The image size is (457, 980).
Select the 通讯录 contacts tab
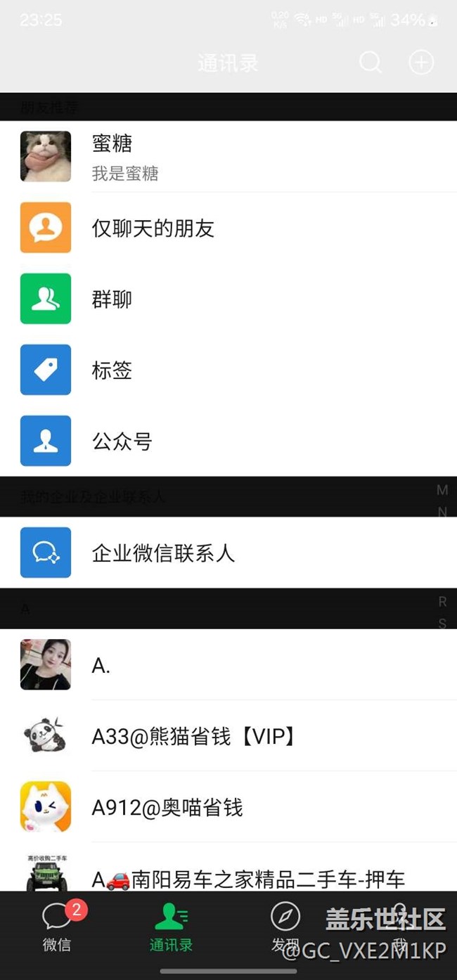(171, 927)
